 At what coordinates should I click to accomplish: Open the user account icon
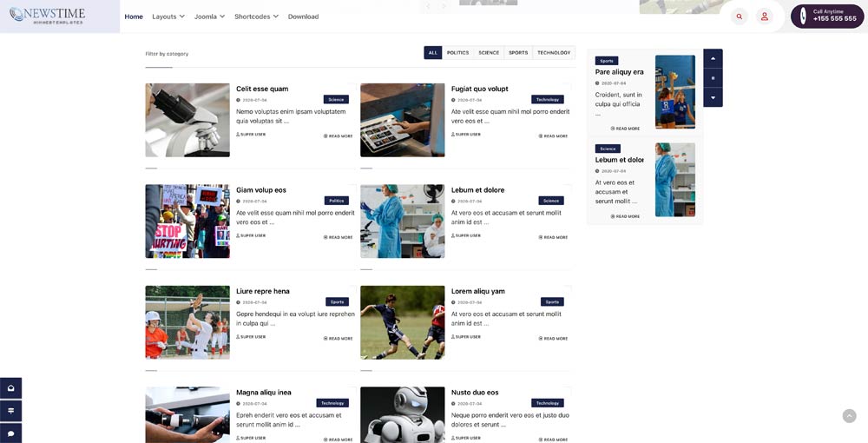click(764, 17)
